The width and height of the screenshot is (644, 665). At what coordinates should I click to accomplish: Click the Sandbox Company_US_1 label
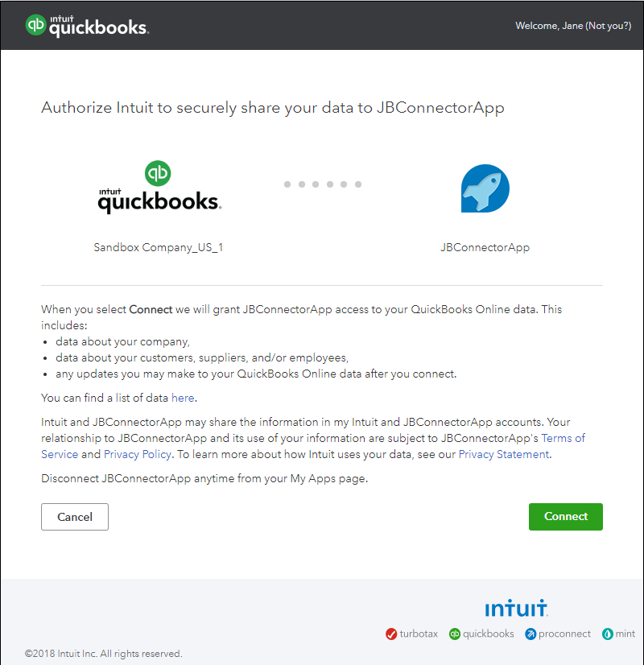pyautogui.click(x=159, y=247)
